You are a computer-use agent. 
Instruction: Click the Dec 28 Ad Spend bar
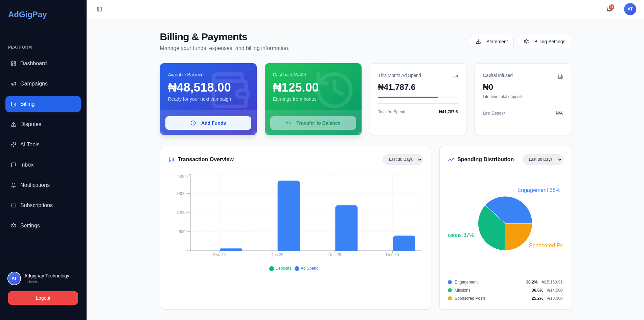click(289, 216)
